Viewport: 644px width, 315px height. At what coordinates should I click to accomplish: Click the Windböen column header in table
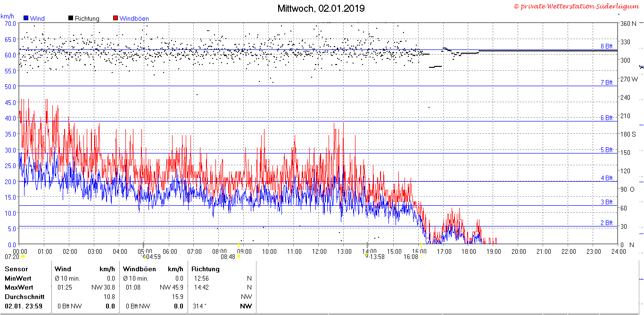point(140,269)
